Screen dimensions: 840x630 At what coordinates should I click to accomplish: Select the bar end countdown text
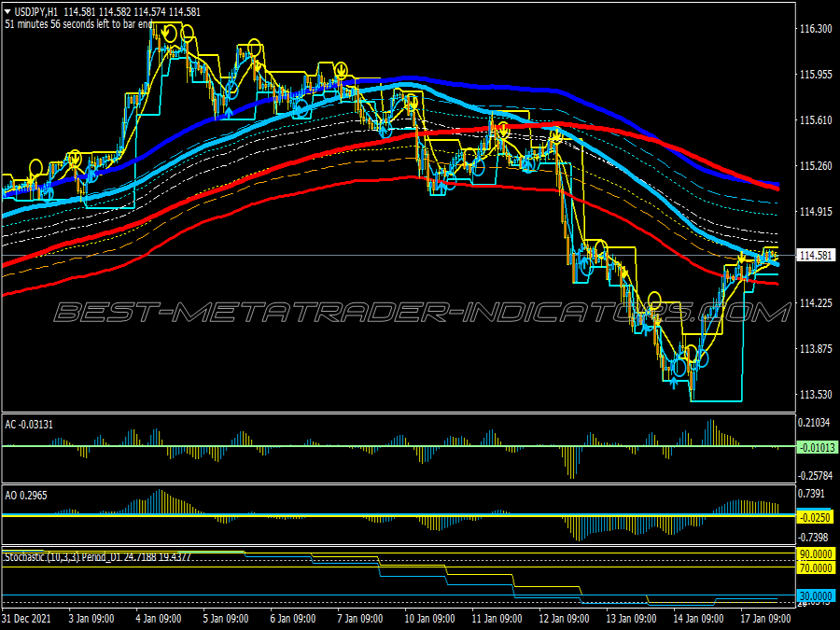(78, 24)
